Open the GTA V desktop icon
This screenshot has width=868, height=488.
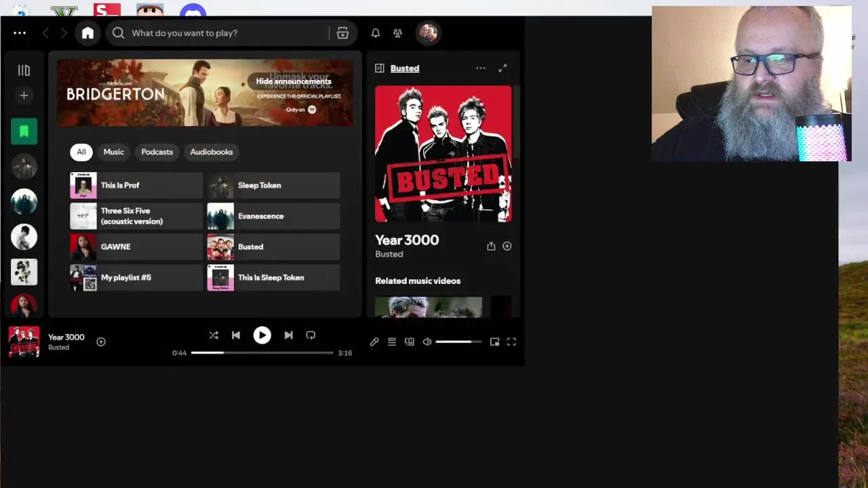click(x=64, y=12)
